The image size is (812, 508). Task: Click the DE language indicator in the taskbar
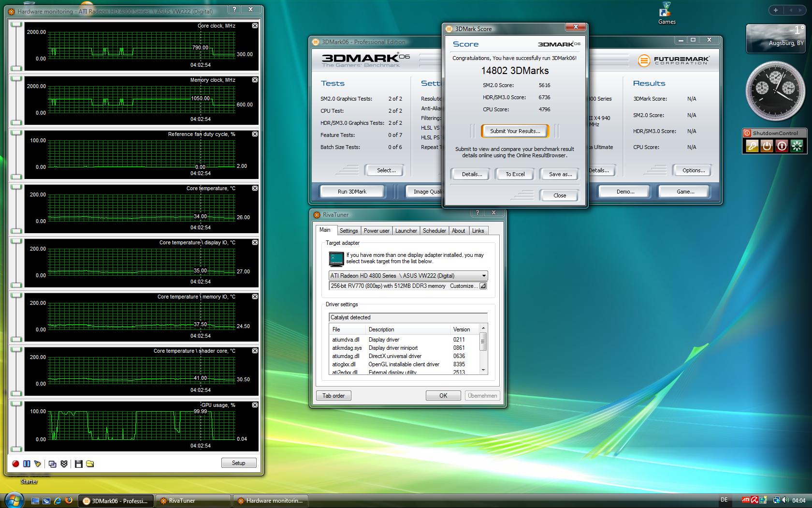pos(724,500)
